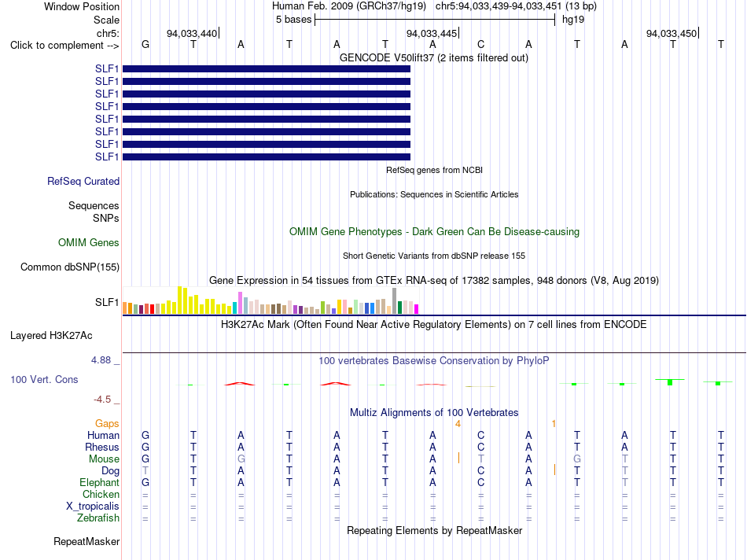Screen dimensions: 747x560
Task: Click the bottom SLF1 transcript label in GENCODE
Action: (107, 157)
